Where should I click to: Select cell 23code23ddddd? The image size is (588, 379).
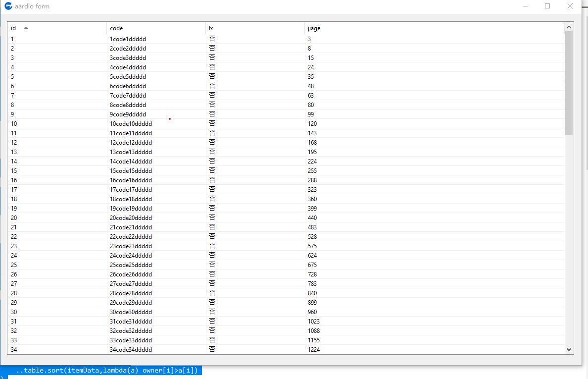pos(131,246)
